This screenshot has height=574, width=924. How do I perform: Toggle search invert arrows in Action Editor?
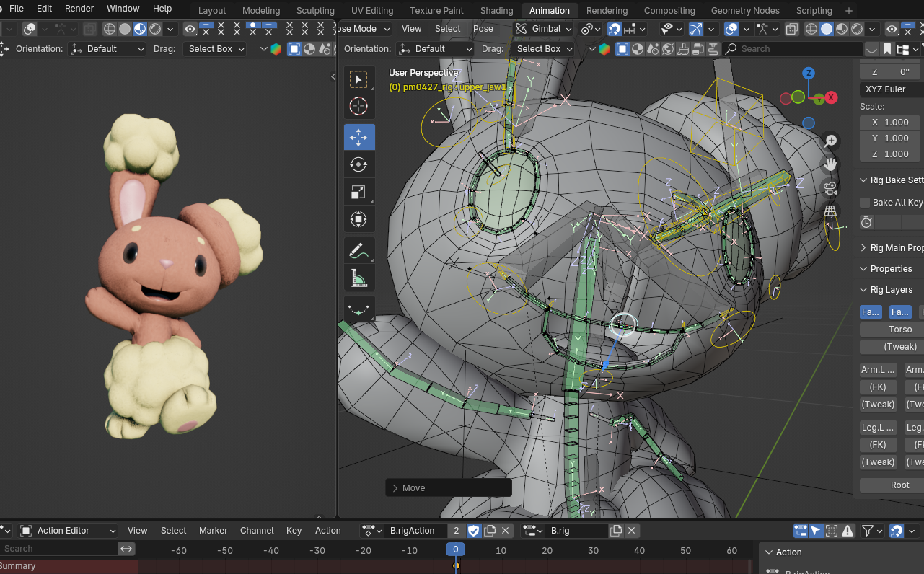(127, 549)
